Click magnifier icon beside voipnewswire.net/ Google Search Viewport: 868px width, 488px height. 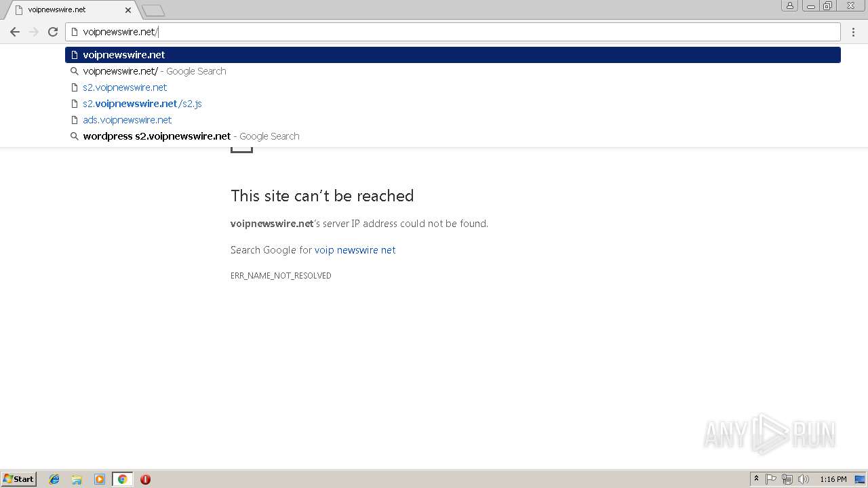[x=75, y=71]
